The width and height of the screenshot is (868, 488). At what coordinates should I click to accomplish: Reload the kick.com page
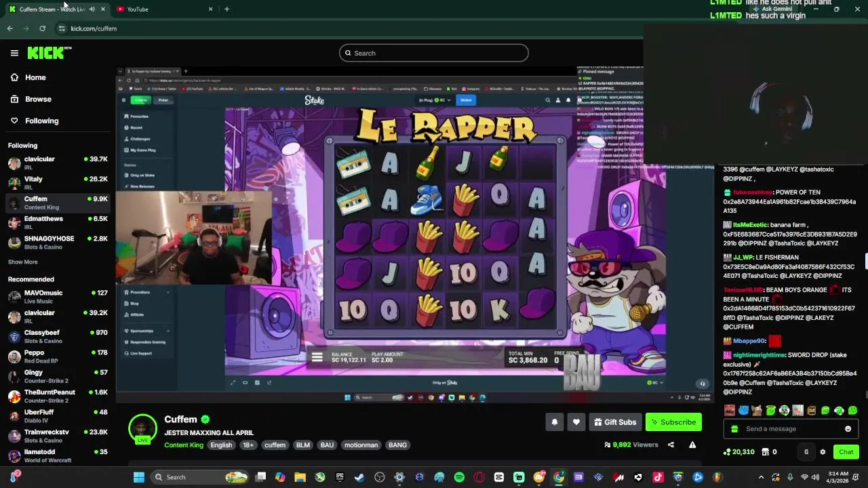point(42,28)
